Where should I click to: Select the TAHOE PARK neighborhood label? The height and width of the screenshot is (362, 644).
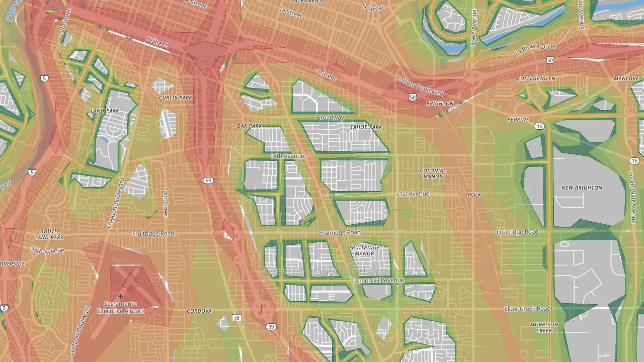[x=366, y=127]
